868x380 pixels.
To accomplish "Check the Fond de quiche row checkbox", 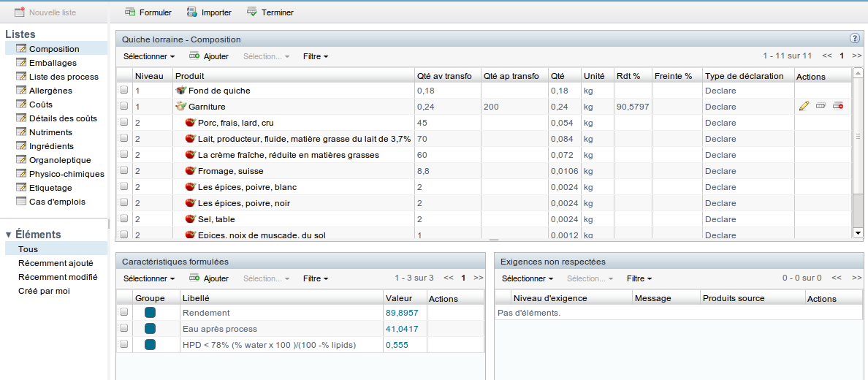I will [124, 90].
